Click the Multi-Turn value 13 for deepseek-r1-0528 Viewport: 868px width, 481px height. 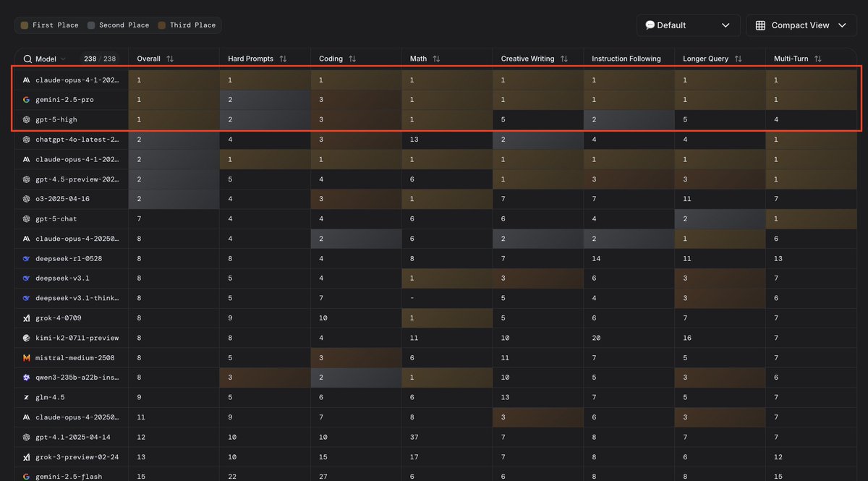pos(778,258)
